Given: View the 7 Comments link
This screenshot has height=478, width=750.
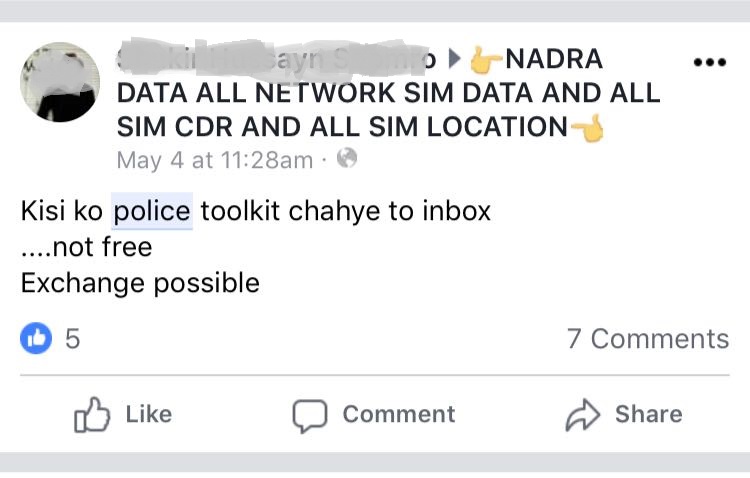Looking at the screenshot, I should pyautogui.click(x=648, y=339).
